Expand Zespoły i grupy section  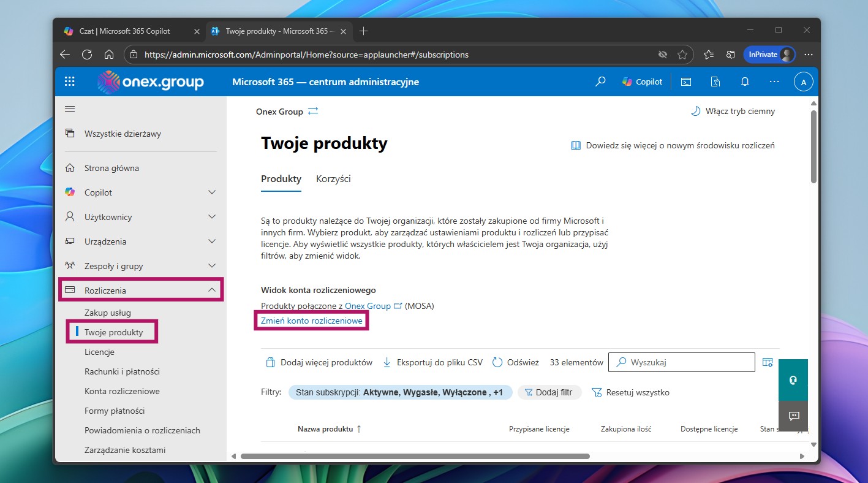point(212,266)
